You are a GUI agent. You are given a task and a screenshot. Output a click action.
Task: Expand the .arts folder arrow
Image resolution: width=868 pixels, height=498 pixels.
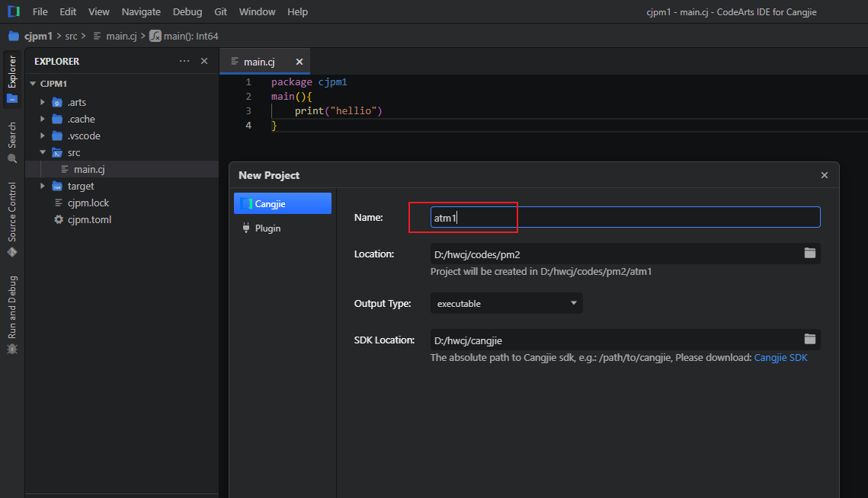pyautogui.click(x=43, y=102)
